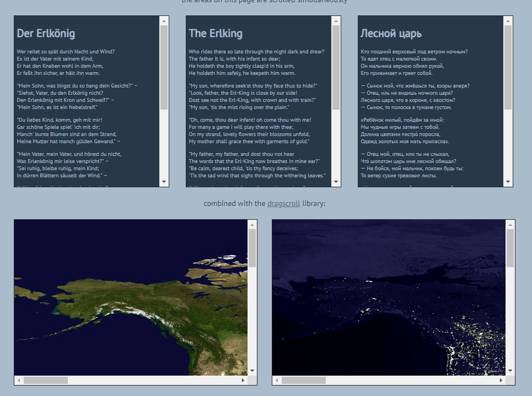Click the line "Лесного царя, что в короне, с хвостом?"
The image size is (532, 396).
pos(408,100)
